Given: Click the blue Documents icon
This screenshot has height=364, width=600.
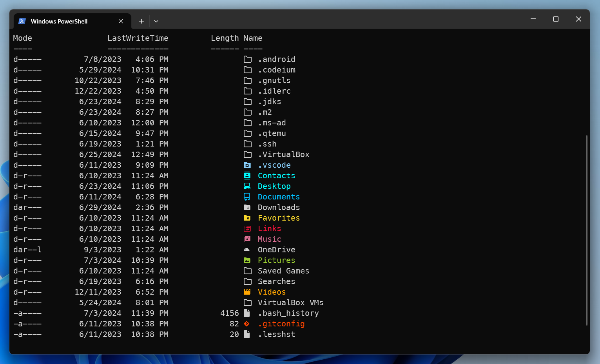Looking at the screenshot, I should [x=247, y=197].
